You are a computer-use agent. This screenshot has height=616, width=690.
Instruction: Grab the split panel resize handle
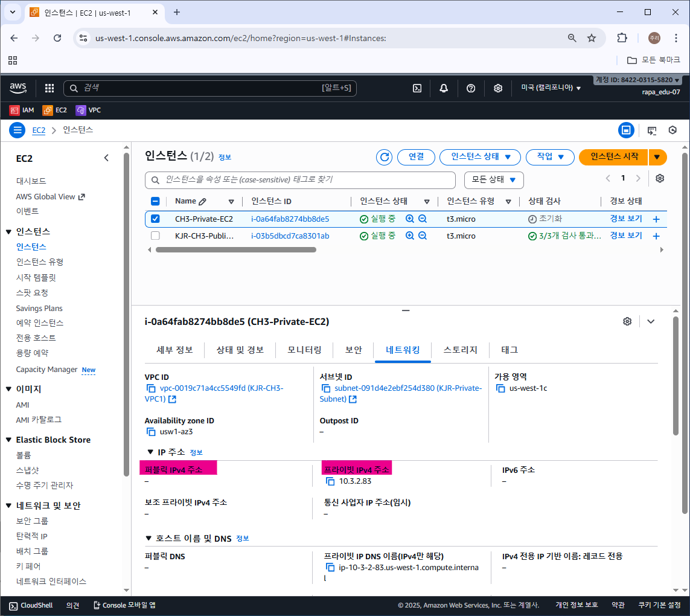[406, 310]
